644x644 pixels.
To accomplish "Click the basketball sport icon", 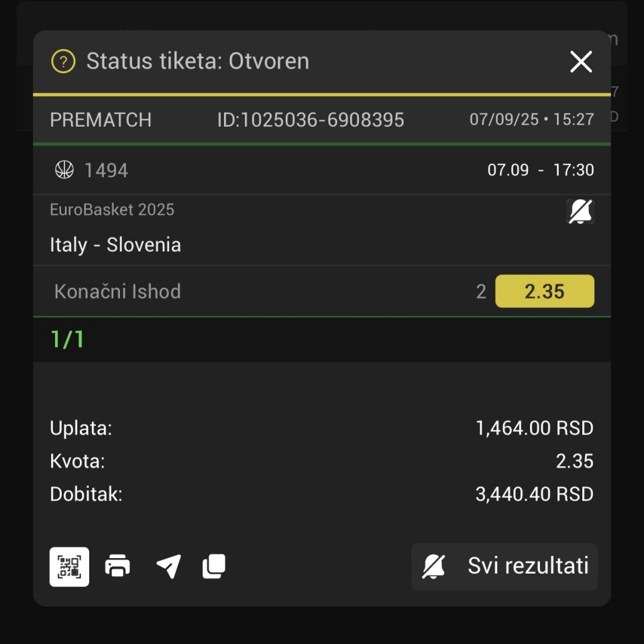I will point(64,170).
